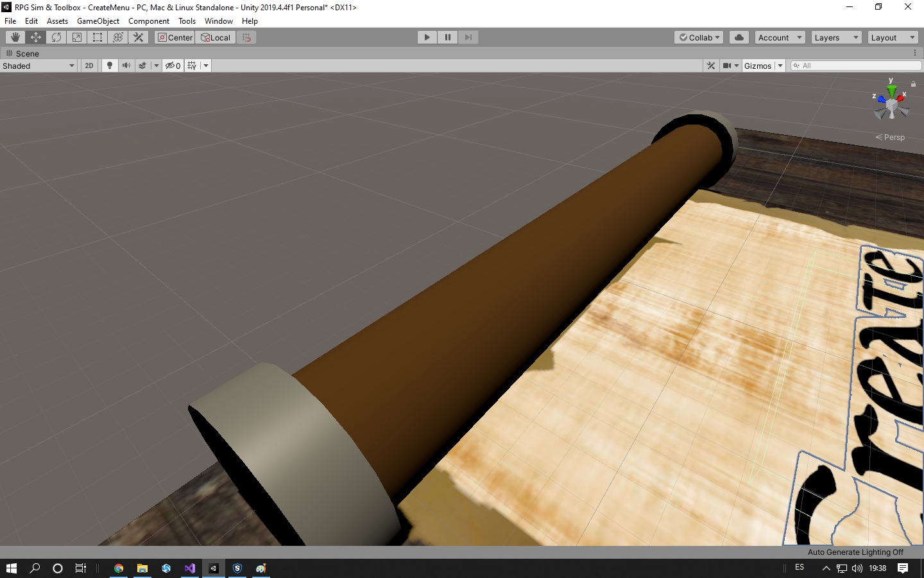The height and width of the screenshot is (578, 924).
Task: Toggle Gizmos button
Action: [758, 66]
